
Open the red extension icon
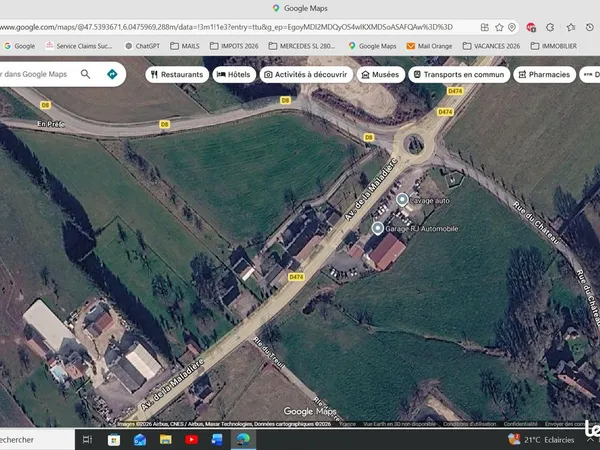531,27
